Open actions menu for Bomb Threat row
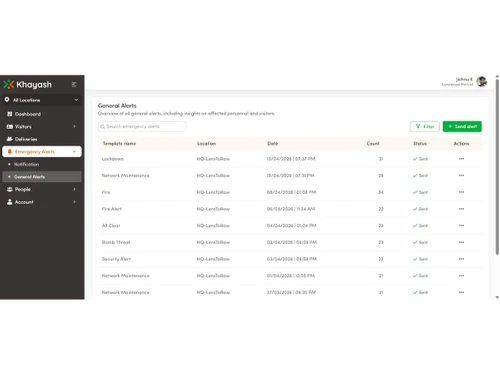 pos(461,242)
